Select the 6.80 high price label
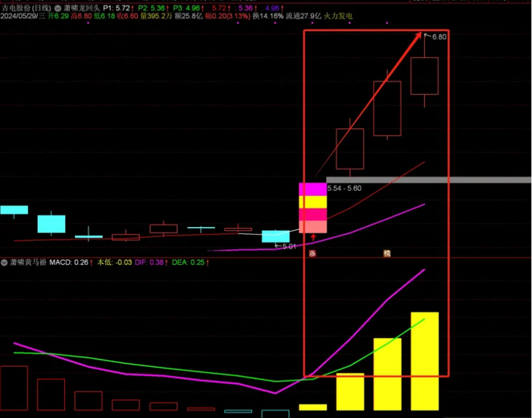 click(x=439, y=37)
